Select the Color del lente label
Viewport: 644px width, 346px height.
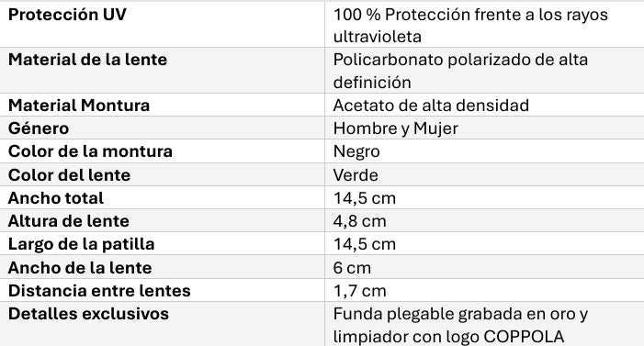(69, 175)
